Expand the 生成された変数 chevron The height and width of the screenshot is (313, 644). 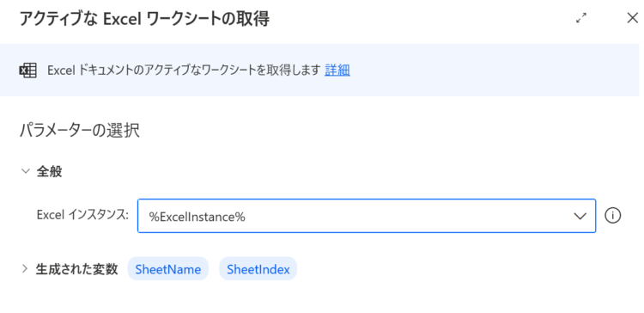pos(25,269)
